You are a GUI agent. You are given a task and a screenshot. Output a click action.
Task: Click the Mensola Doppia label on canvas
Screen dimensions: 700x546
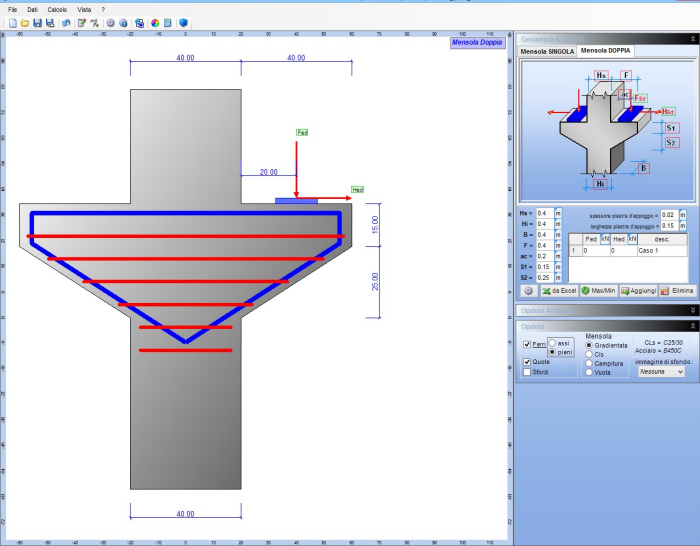point(477,42)
